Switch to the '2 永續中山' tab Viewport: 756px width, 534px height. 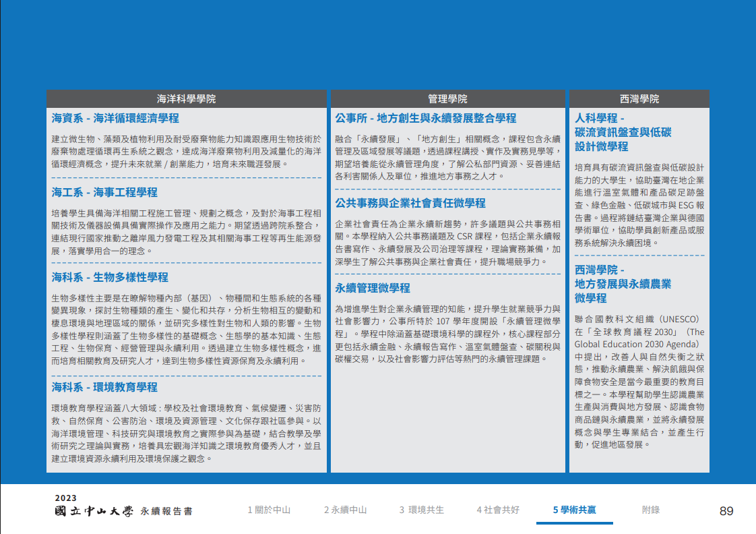(x=345, y=510)
